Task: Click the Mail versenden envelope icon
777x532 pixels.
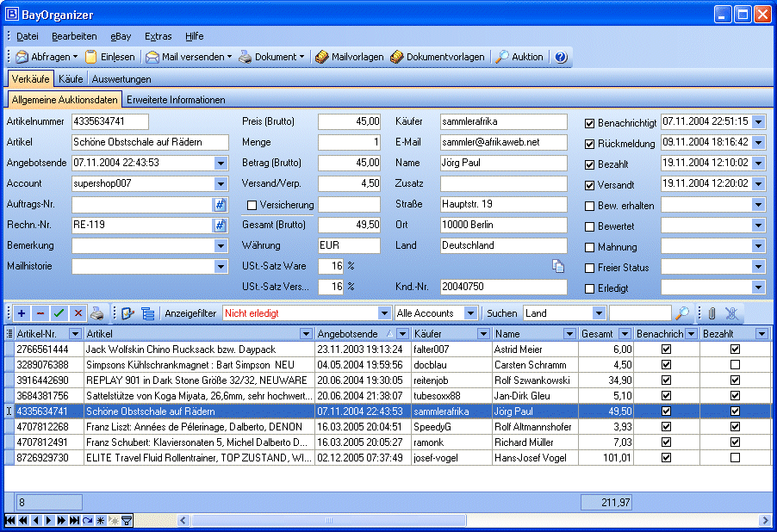Action: click(152, 57)
